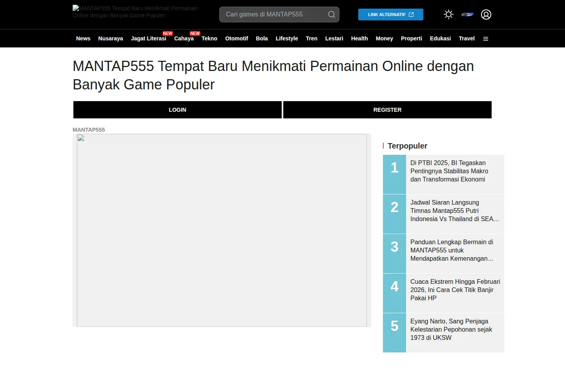Click the small blue banner logo in header
The image size is (565, 392).
point(467,15)
